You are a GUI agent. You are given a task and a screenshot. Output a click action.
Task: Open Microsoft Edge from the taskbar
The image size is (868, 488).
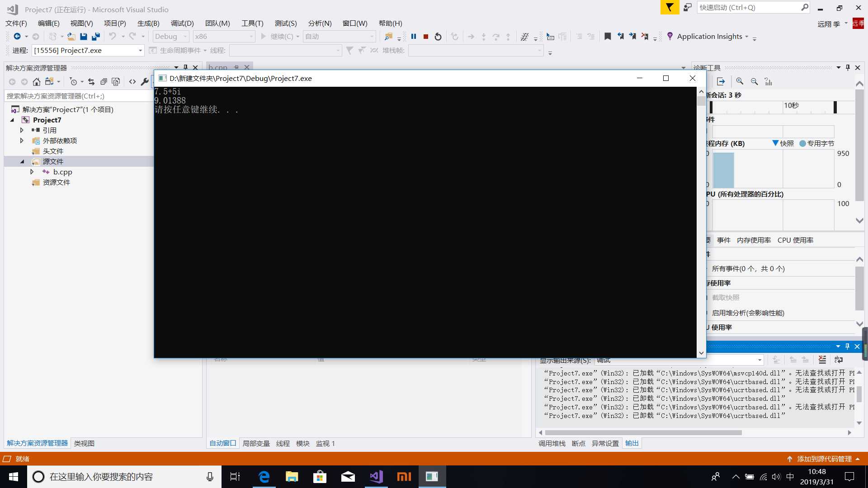pos(264,477)
